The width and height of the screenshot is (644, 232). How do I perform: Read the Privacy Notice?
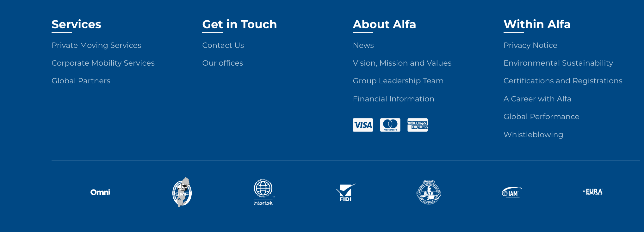click(530, 45)
